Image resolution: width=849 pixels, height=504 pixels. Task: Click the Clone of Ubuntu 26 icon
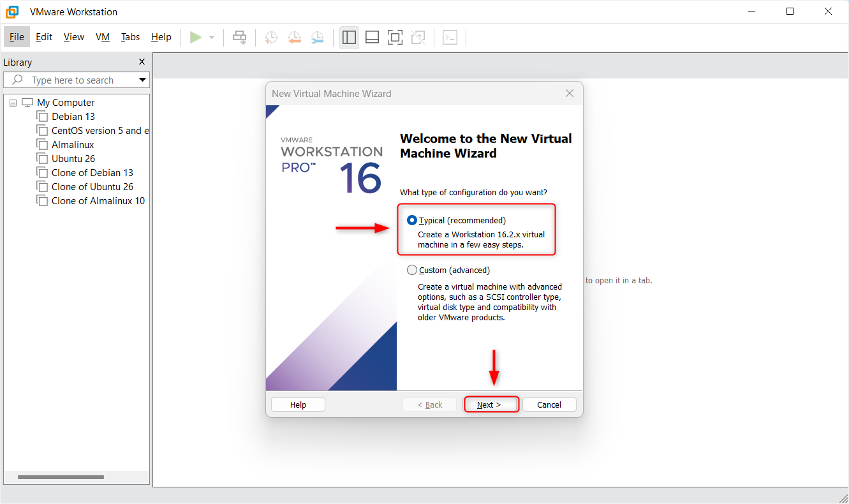(42, 186)
